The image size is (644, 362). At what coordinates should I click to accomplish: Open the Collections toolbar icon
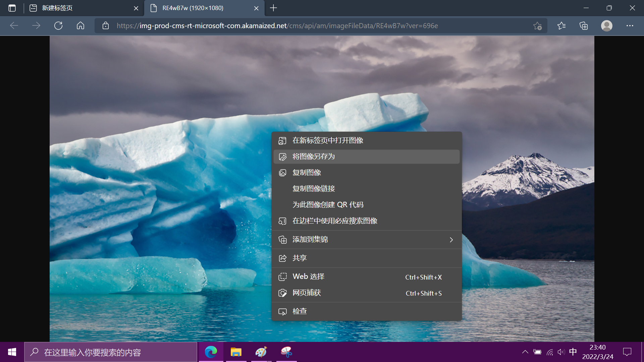pos(584,26)
